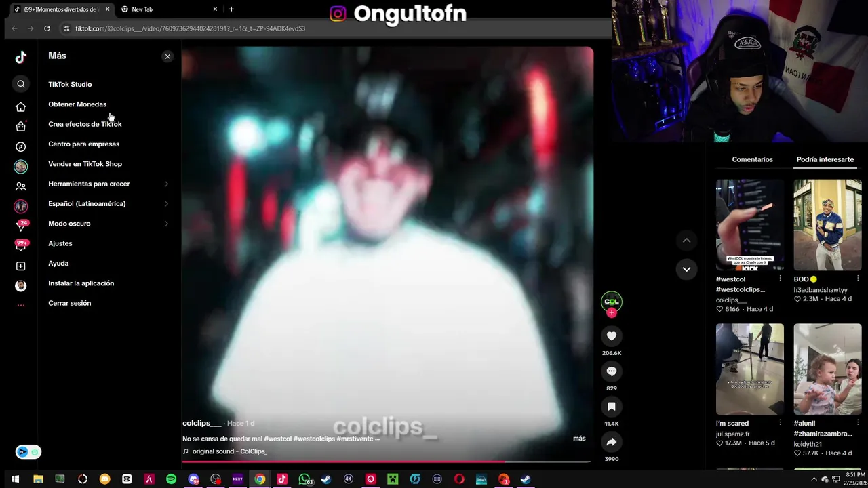Click the TikTok logo in the sidebar
868x488 pixels.
point(21,57)
